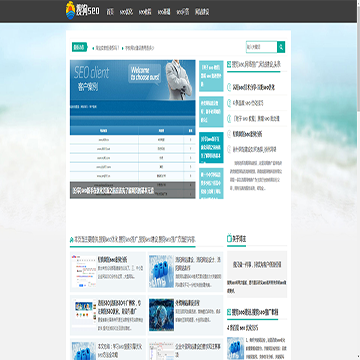Viewport: 360px width, 360px height.
Task: Open the blue 3D SEO thumbnail in second card
Action: click(x=161, y=271)
